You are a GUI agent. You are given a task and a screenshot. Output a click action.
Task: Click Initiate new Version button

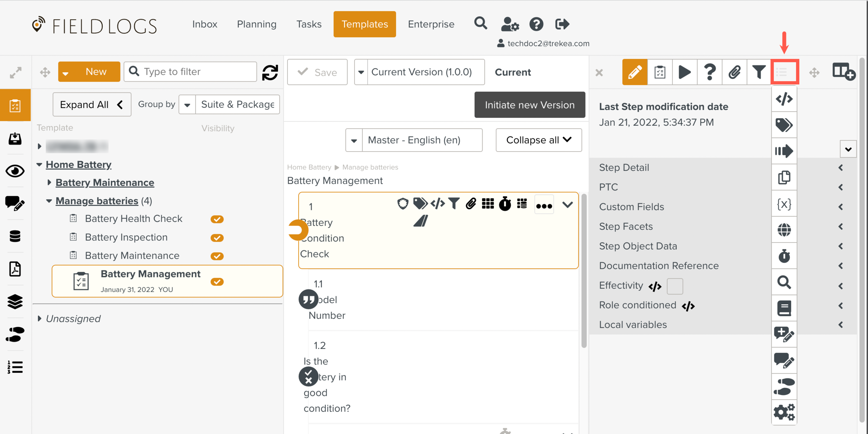(x=529, y=105)
